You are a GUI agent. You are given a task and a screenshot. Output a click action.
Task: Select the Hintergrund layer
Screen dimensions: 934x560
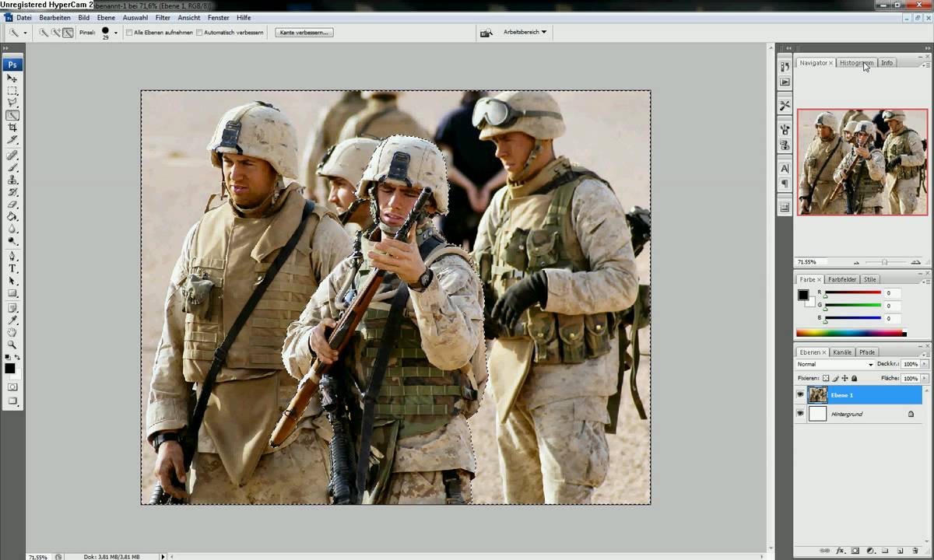pos(858,414)
